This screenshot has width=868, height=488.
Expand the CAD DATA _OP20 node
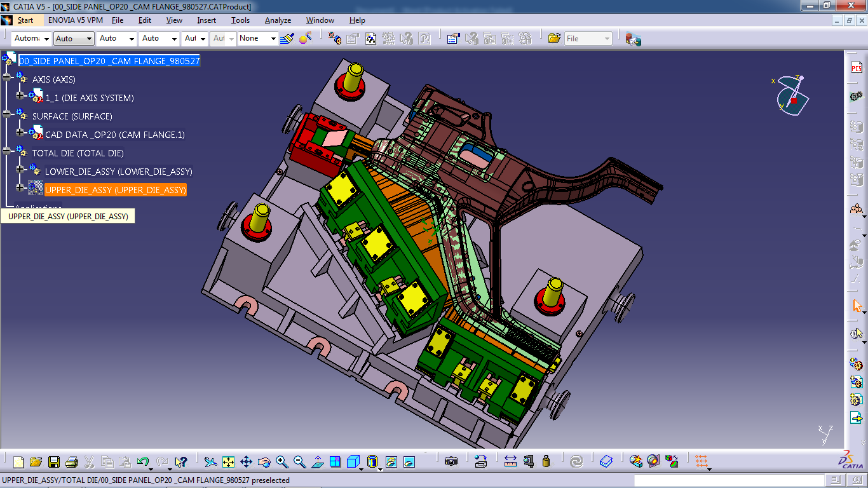coord(20,133)
